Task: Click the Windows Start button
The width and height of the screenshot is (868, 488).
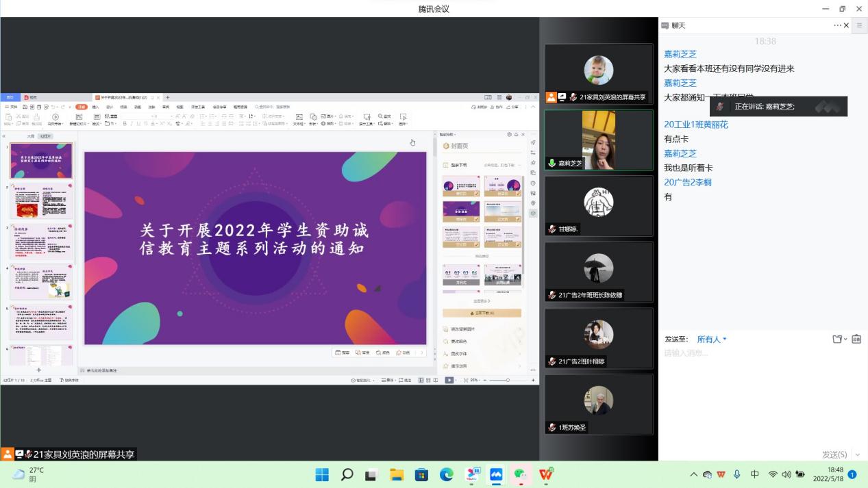Action: [x=322, y=474]
